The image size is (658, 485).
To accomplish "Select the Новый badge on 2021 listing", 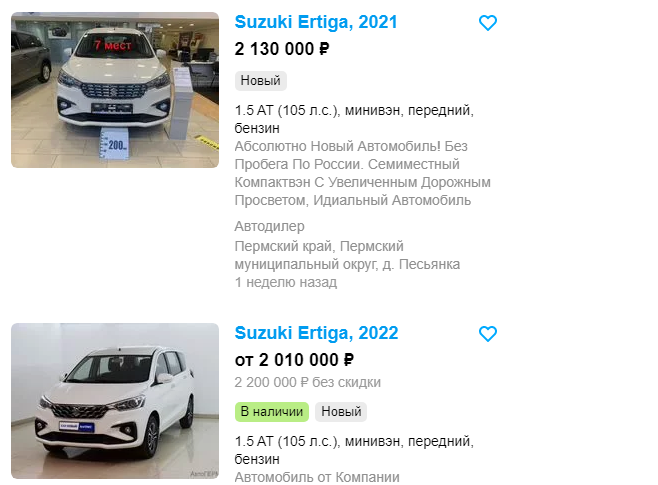I will pos(261,81).
